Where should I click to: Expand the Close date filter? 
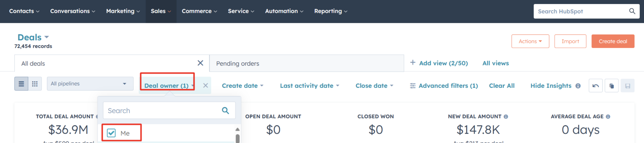pos(374,86)
